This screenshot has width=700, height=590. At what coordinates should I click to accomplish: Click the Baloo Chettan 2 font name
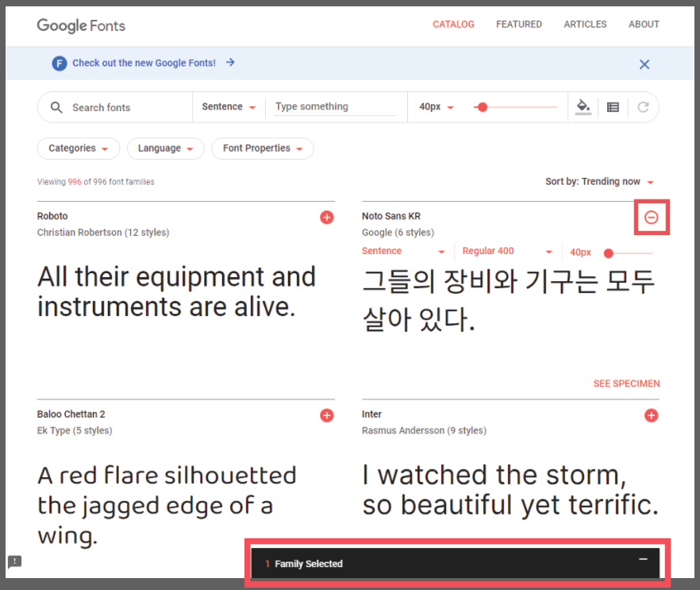(x=71, y=415)
